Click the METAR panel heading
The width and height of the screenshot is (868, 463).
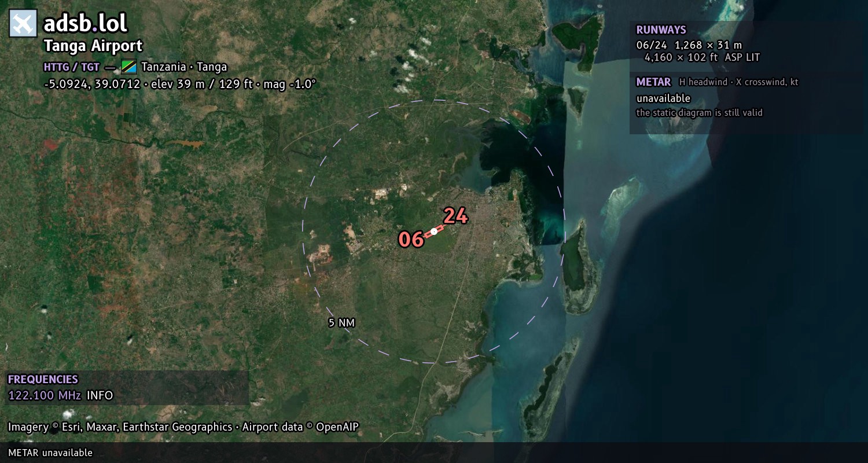(x=653, y=82)
